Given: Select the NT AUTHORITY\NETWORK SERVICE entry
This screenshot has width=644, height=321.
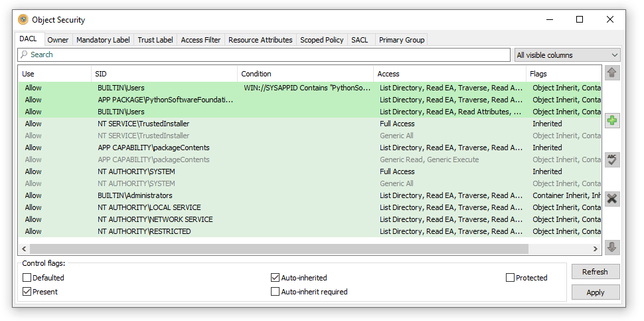Looking at the screenshot, I should (309, 219).
